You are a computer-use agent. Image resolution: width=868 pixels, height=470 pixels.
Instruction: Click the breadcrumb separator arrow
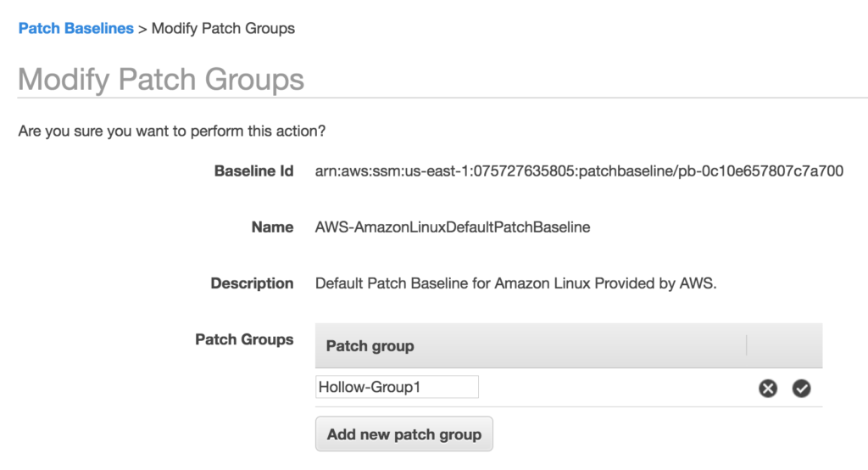point(142,29)
